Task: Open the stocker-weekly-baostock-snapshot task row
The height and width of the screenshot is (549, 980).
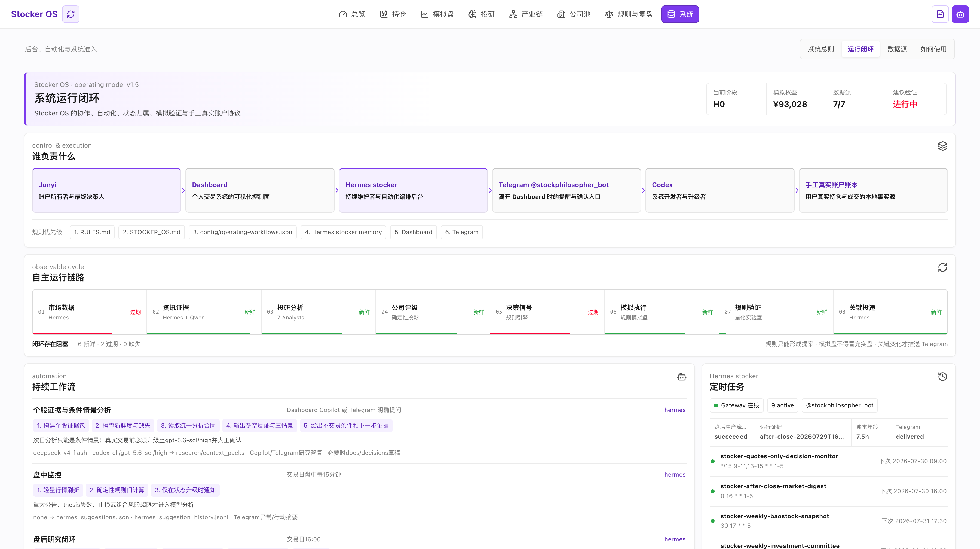Action: tap(829, 521)
